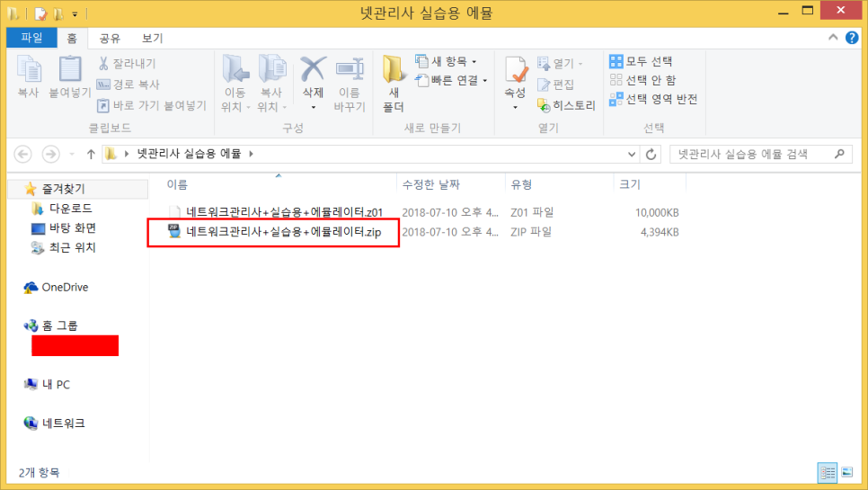Click Invert selection (선택 영역 반전)
The width and height of the screenshot is (868, 490).
click(653, 99)
